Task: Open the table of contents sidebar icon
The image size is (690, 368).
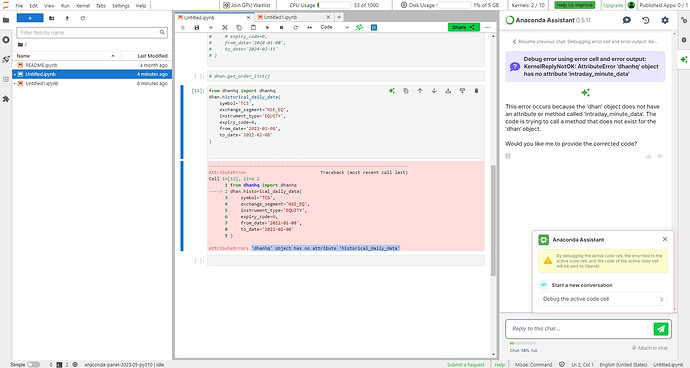Action: coord(6,79)
